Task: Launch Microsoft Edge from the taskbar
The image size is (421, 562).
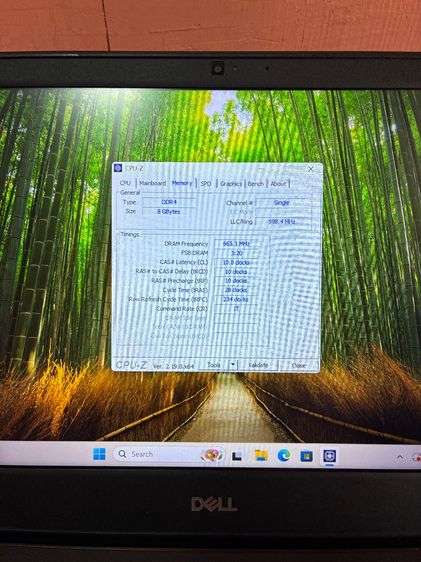Action: 284,456
